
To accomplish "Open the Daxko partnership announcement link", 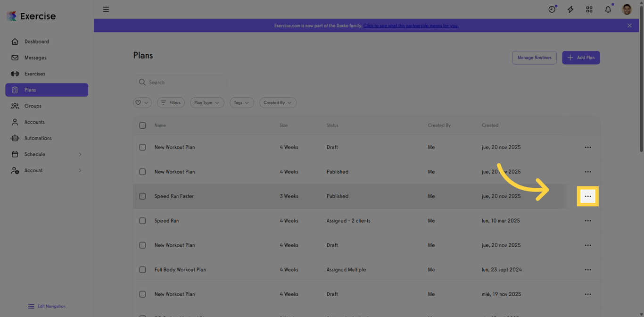I will point(411,25).
